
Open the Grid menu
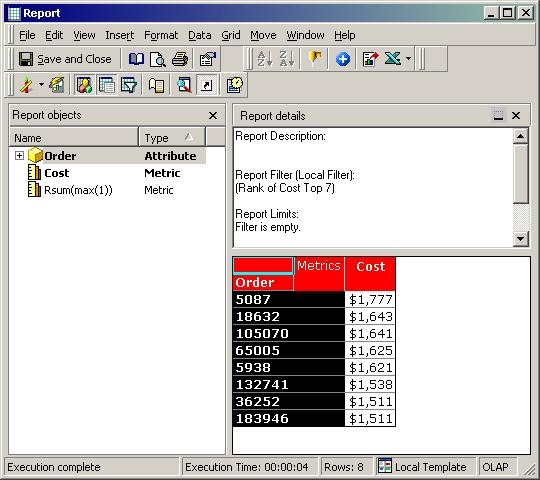pyautogui.click(x=231, y=35)
